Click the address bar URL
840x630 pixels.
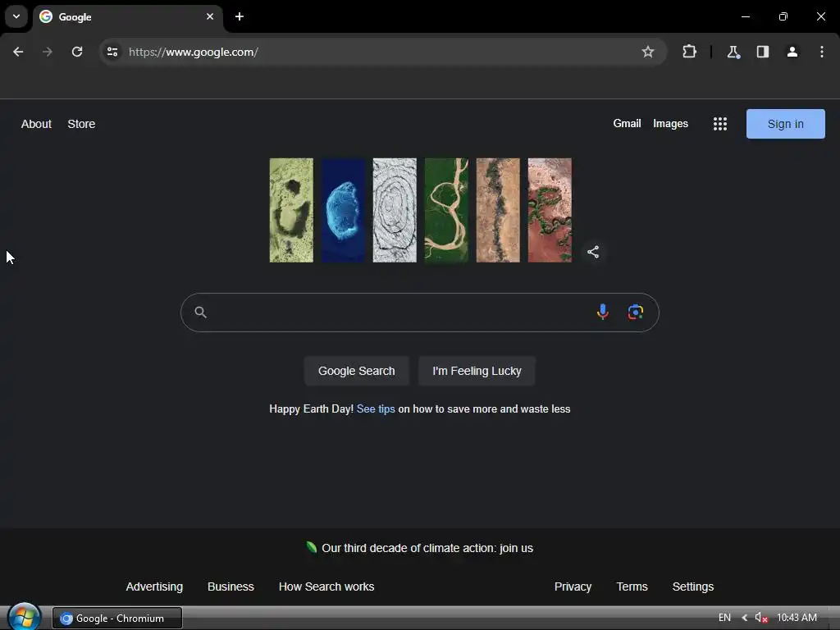pos(194,52)
